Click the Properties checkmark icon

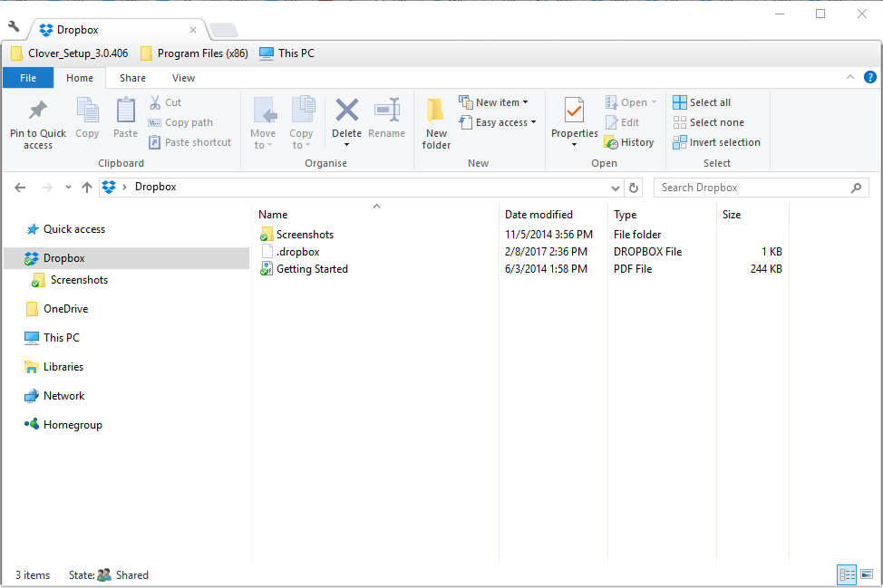(x=575, y=111)
